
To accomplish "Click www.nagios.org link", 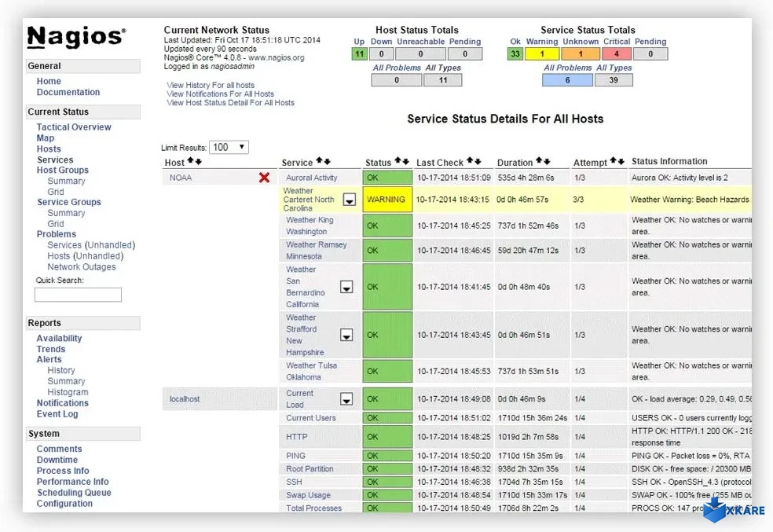I will click(276, 57).
